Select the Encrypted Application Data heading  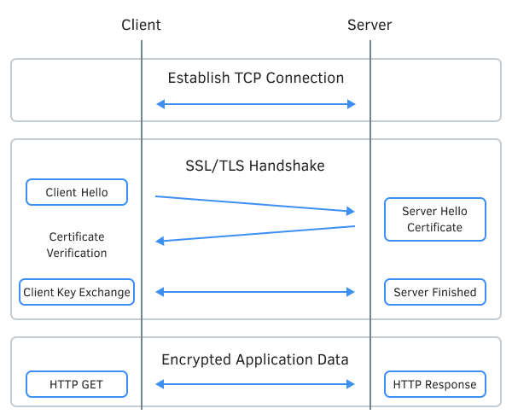255,359
